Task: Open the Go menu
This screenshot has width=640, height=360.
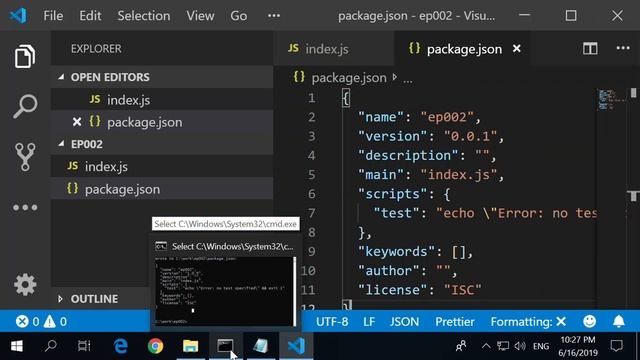Action: click(x=238, y=16)
